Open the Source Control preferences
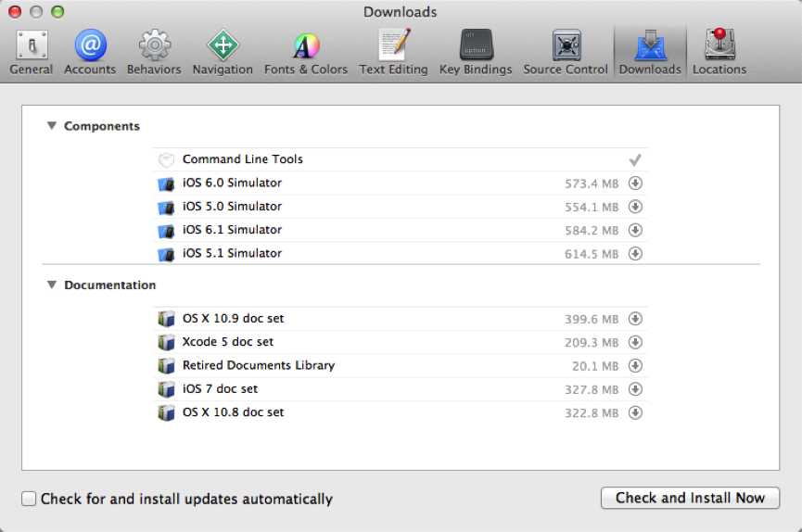Screen dimensions: 802x532 tap(566, 52)
